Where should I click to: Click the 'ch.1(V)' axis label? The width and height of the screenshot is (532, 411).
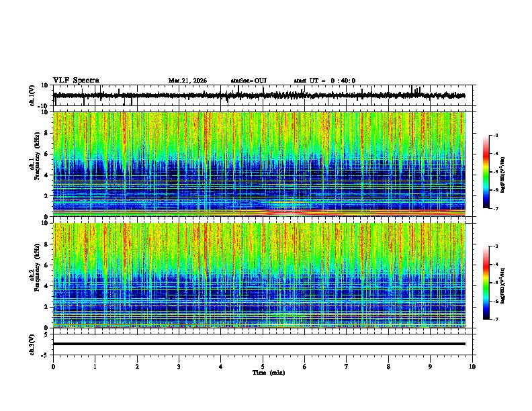coord(32,95)
